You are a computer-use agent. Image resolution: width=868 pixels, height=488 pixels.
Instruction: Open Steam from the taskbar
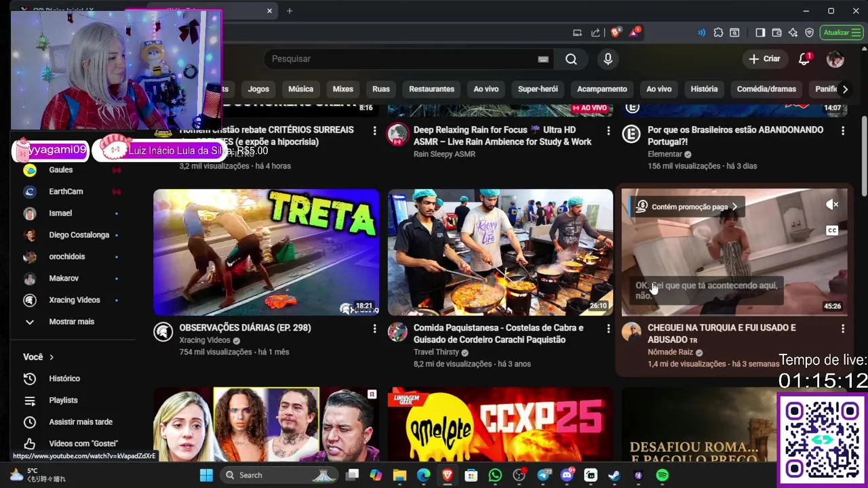point(614,475)
